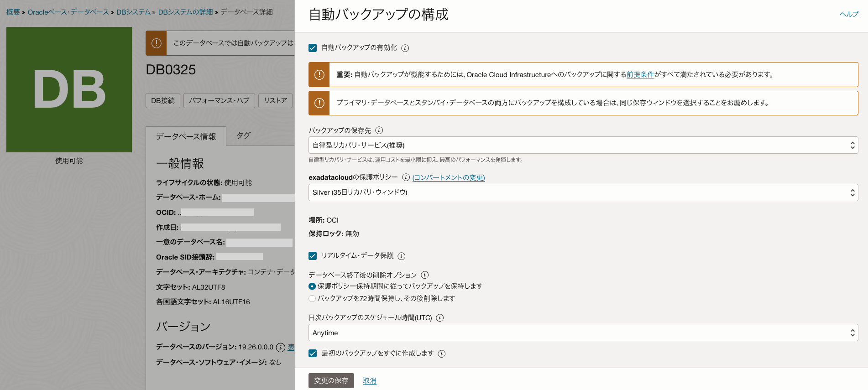Uncheck the 自動バックアップの有効化 checkbox
Image resolution: width=868 pixels, height=390 pixels.
coord(313,48)
